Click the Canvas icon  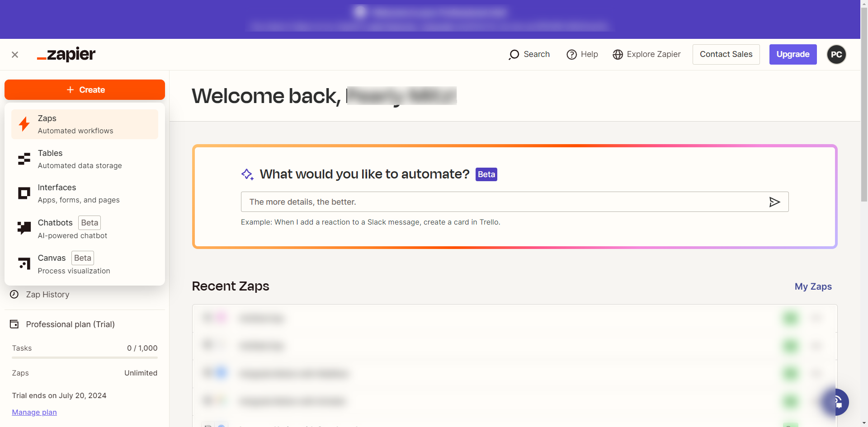point(24,263)
